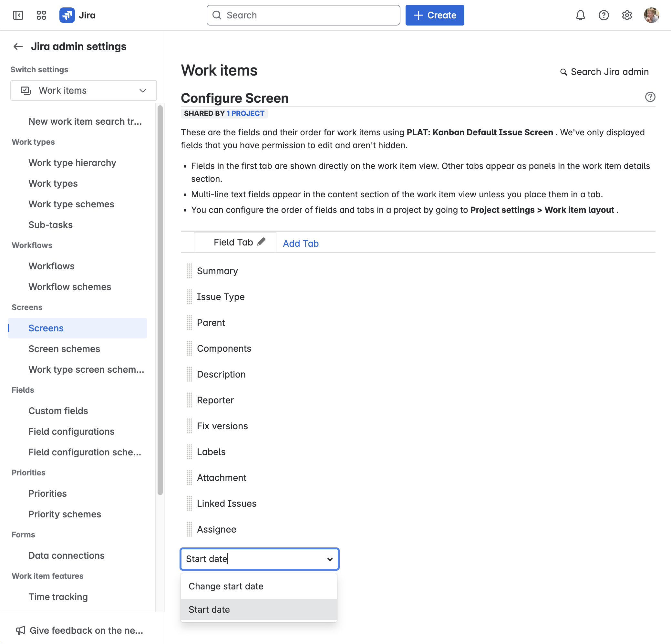Click the global Search field
The image size is (671, 644).
pyautogui.click(x=303, y=15)
